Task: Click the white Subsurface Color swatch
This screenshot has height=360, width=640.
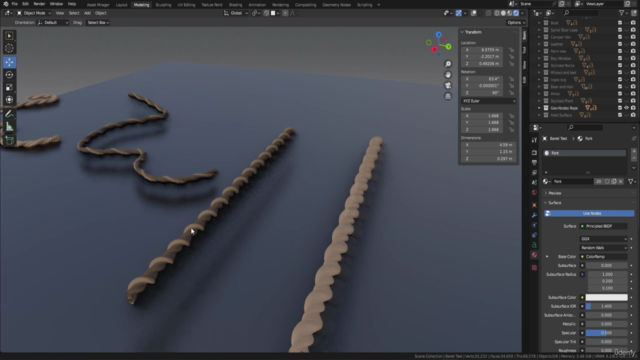Action: tap(607, 298)
